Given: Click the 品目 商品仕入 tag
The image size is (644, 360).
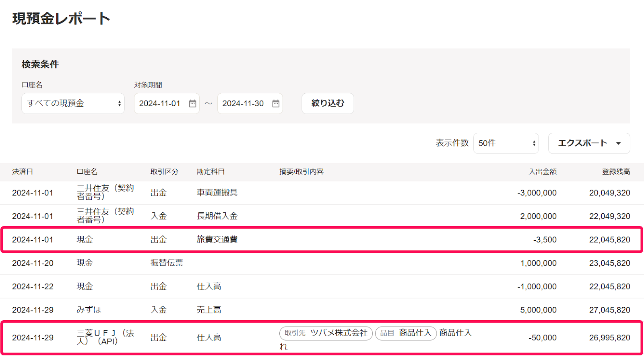Looking at the screenshot, I should tap(406, 333).
